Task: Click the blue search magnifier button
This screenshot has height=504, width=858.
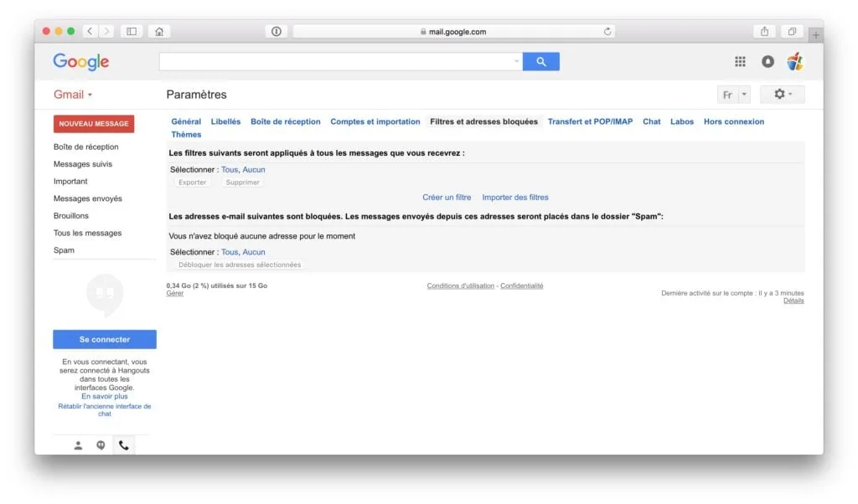Action: (x=540, y=61)
